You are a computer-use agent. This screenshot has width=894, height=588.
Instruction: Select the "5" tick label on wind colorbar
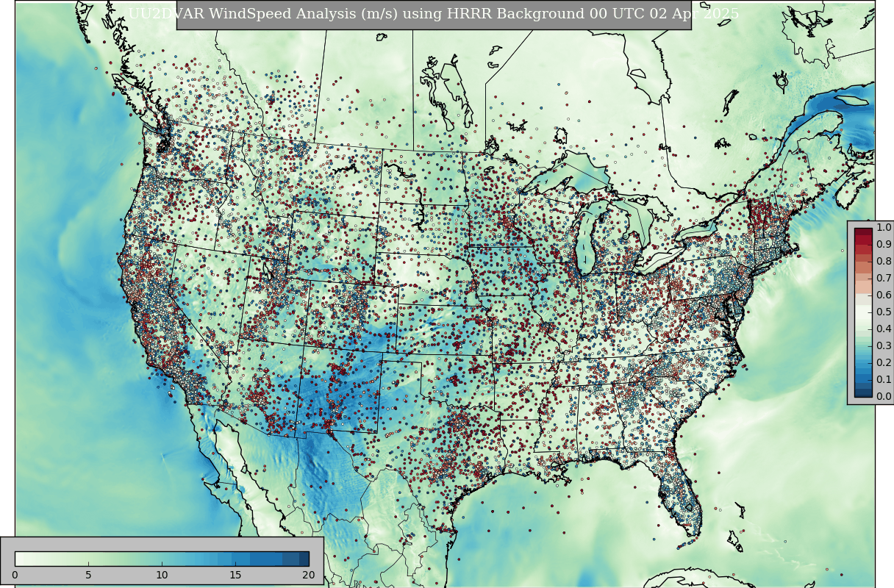click(x=88, y=575)
